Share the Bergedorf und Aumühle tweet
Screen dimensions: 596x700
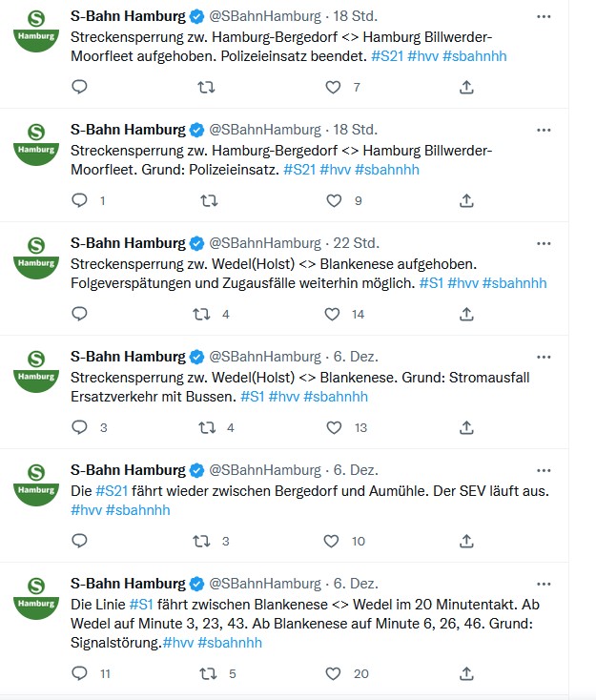pyautogui.click(x=466, y=541)
